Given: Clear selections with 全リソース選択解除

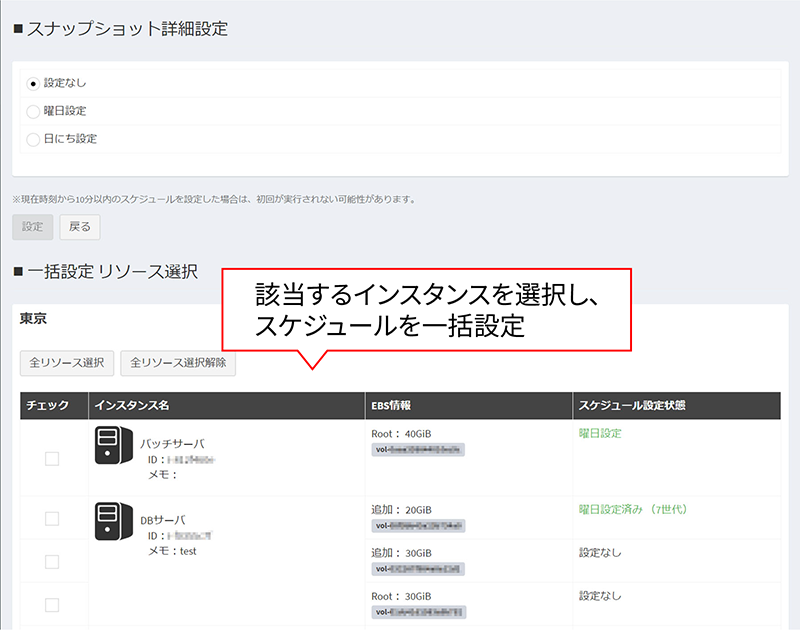Looking at the screenshot, I should (177, 362).
